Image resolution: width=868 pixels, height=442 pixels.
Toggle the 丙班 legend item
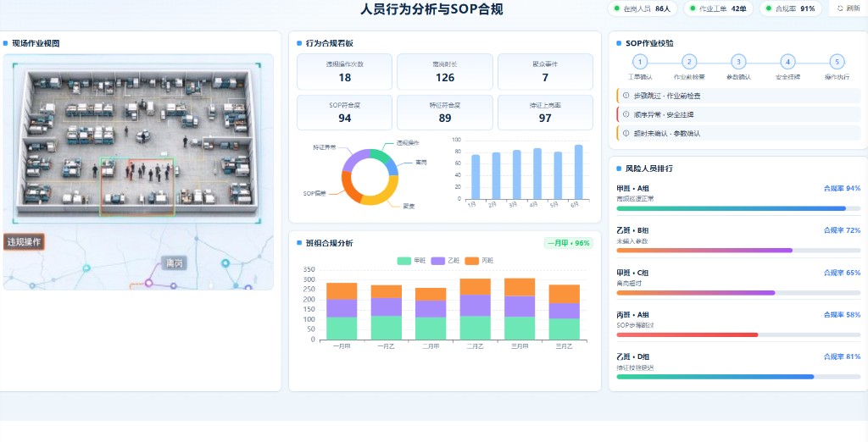479,261
